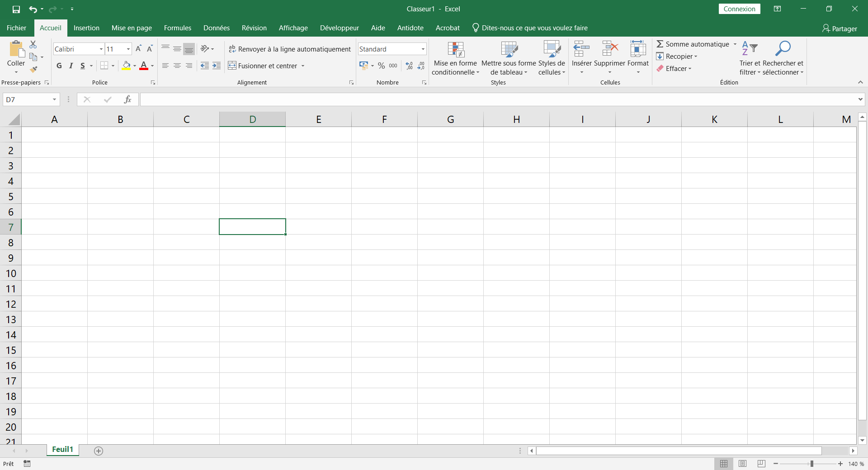Click the Format painter brush icon

point(33,69)
